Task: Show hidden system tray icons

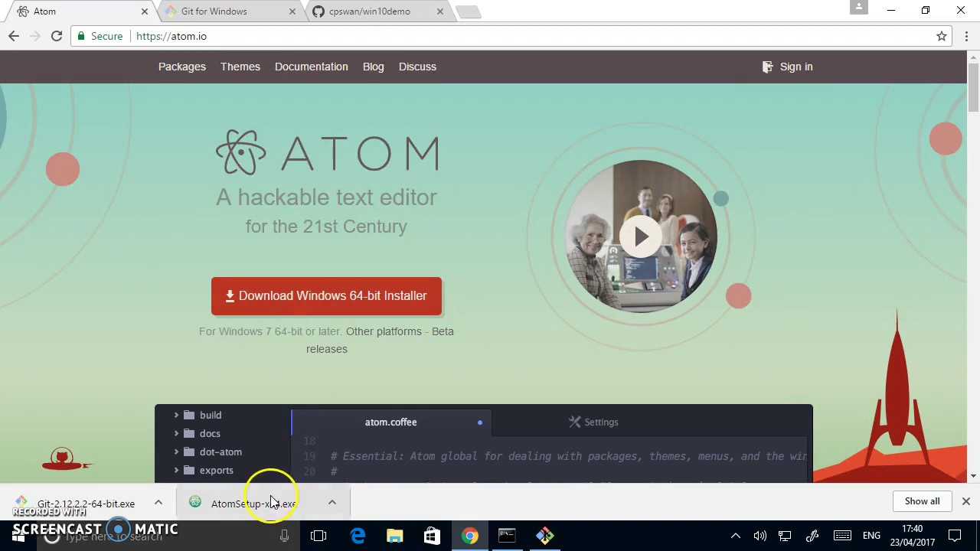Action: click(735, 536)
